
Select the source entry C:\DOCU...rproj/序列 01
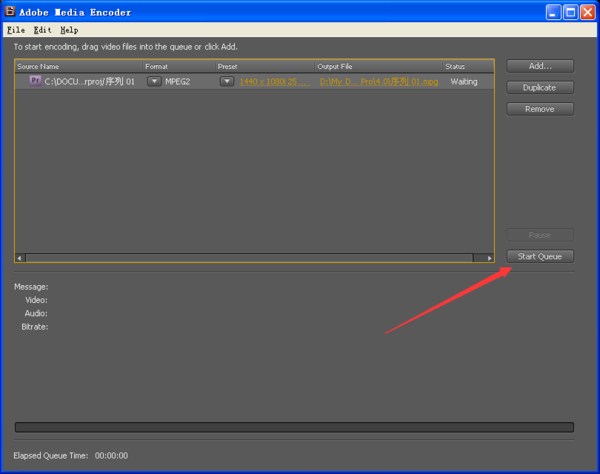[x=90, y=81]
